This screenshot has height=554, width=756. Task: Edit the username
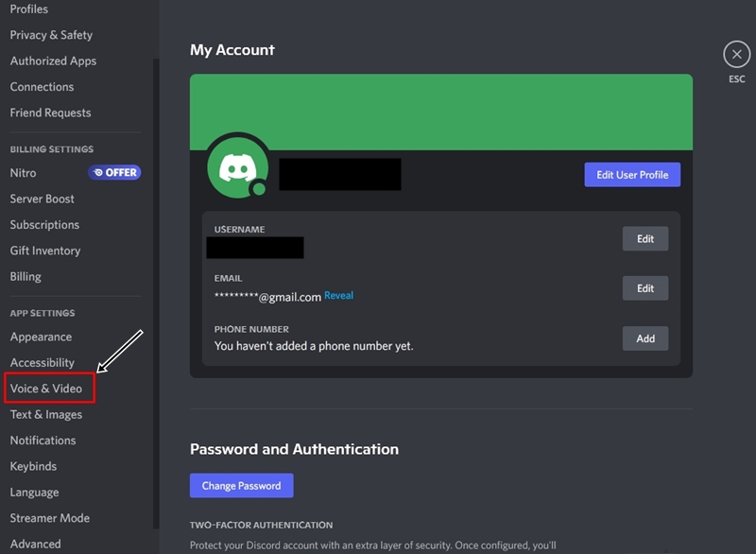[x=645, y=238]
